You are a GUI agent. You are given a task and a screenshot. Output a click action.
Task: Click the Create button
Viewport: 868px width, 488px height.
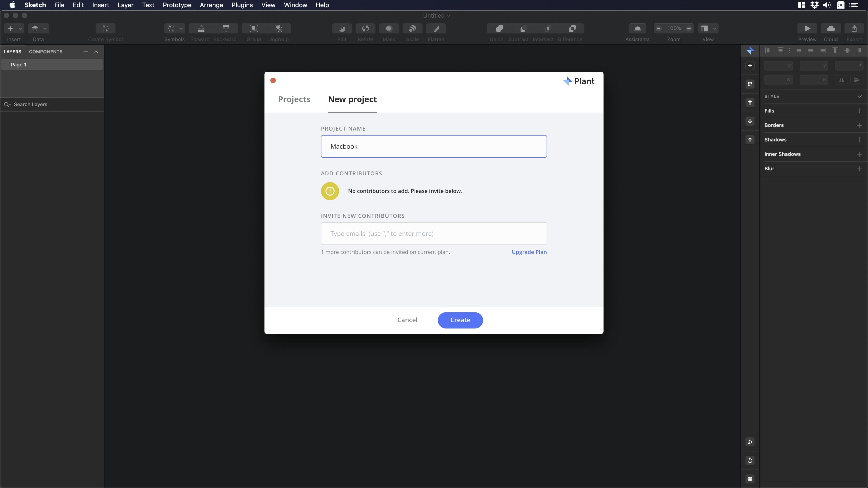pos(460,320)
